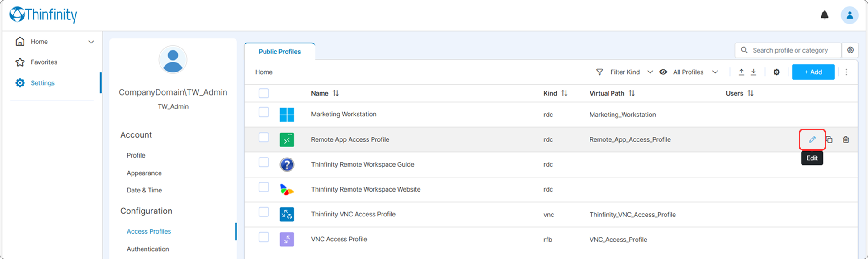Open the Profile account page

[136, 155]
